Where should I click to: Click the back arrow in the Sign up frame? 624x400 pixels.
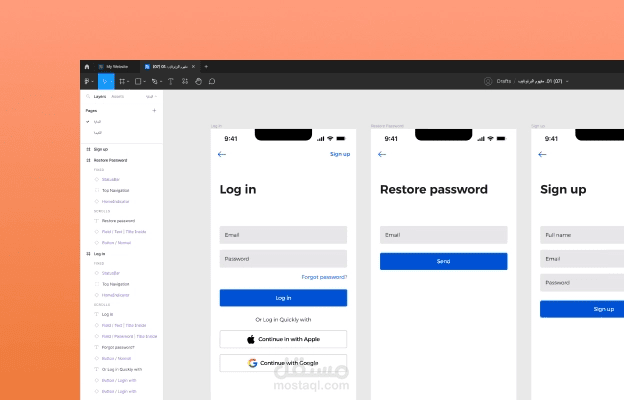click(x=542, y=154)
